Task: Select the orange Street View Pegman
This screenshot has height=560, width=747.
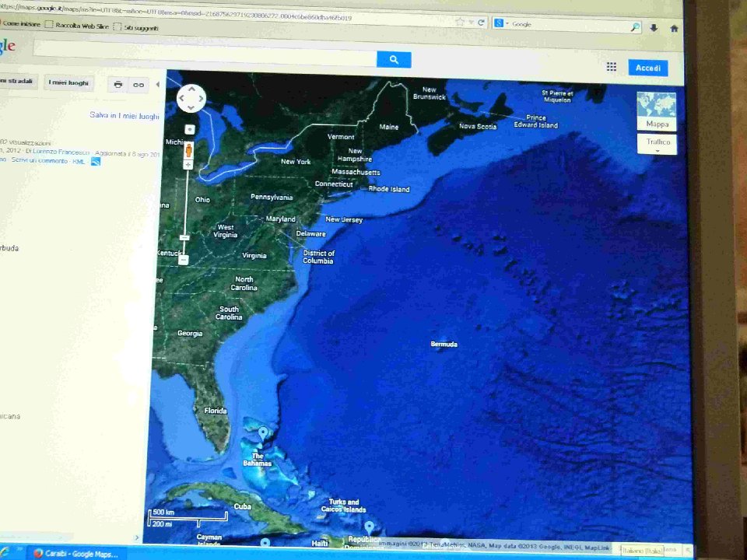Action: coord(188,149)
